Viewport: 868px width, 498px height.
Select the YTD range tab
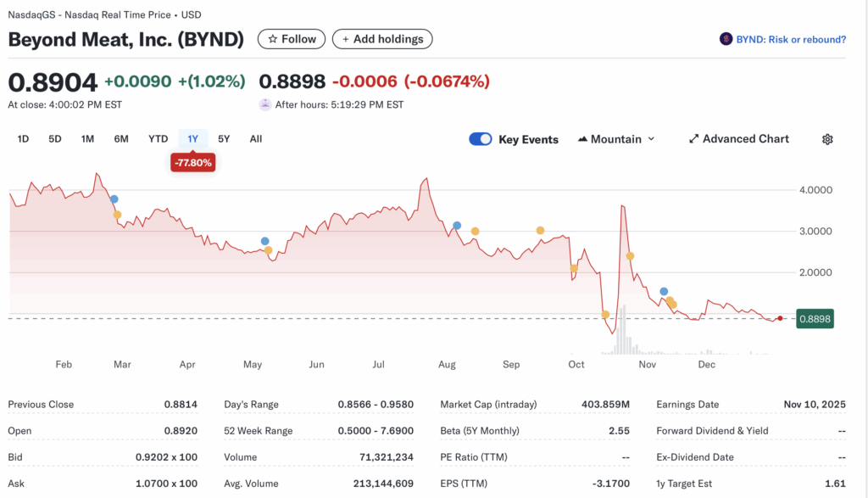tap(158, 138)
